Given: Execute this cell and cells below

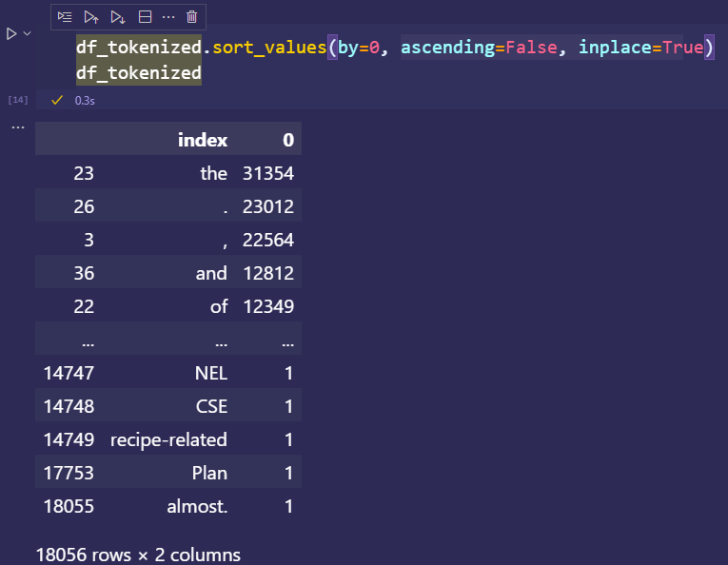Looking at the screenshot, I should [x=117, y=17].
